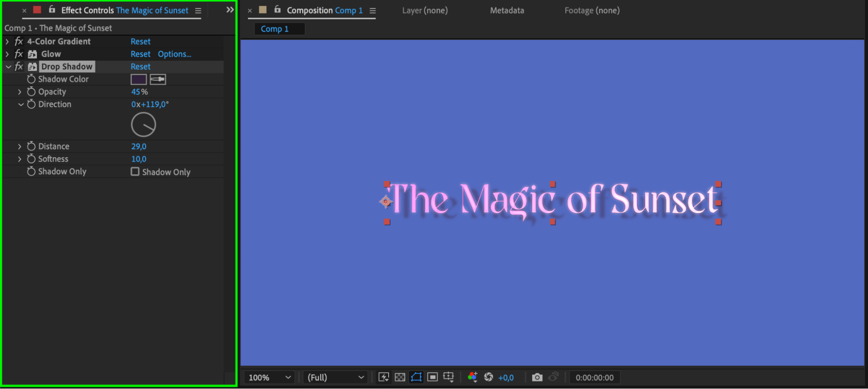The height and width of the screenshot is (389, 868).
Task: Toggle the Opacity stopwatch for keyframing
Action: point(31,92)
